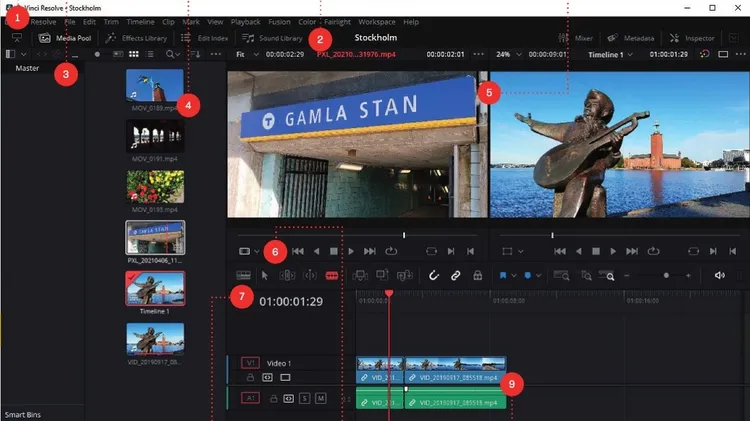Screen dimensions: 750x421
Task: Open the media pool sort options
Action: click(x=196, y=55)
